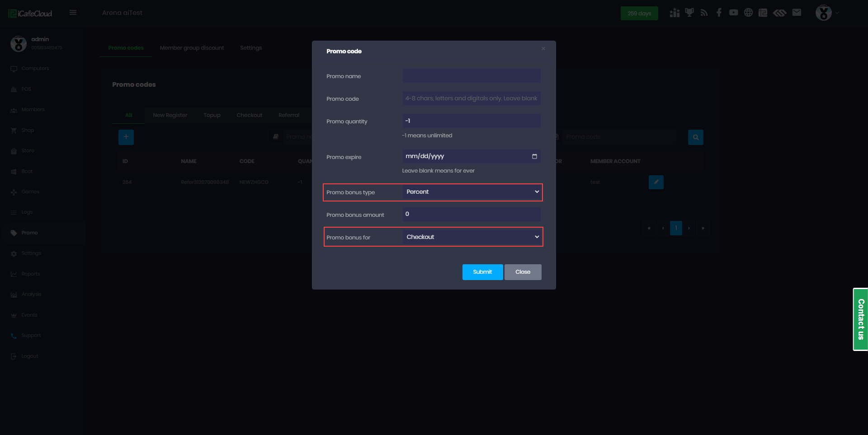
Task: Open Analysis in the sidebar
Action: pyautogui.click(x=31, y=295)
